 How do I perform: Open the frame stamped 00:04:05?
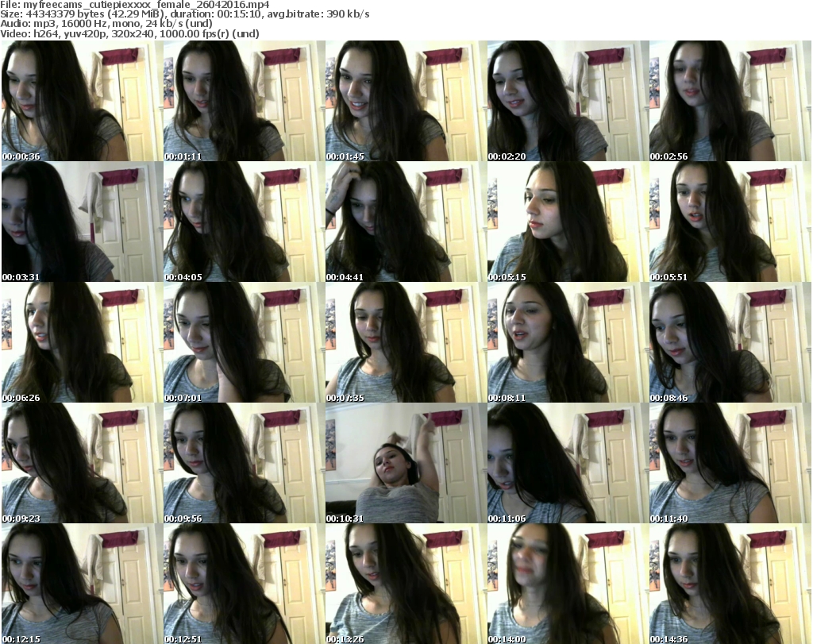tap(244, 222)
